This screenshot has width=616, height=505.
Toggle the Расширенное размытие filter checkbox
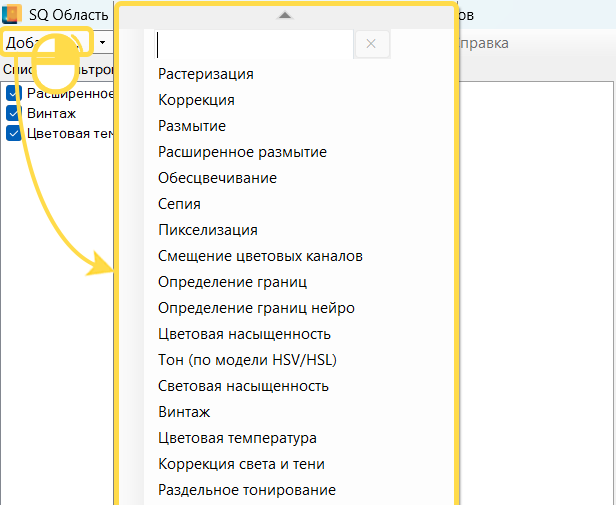(15, 93)
